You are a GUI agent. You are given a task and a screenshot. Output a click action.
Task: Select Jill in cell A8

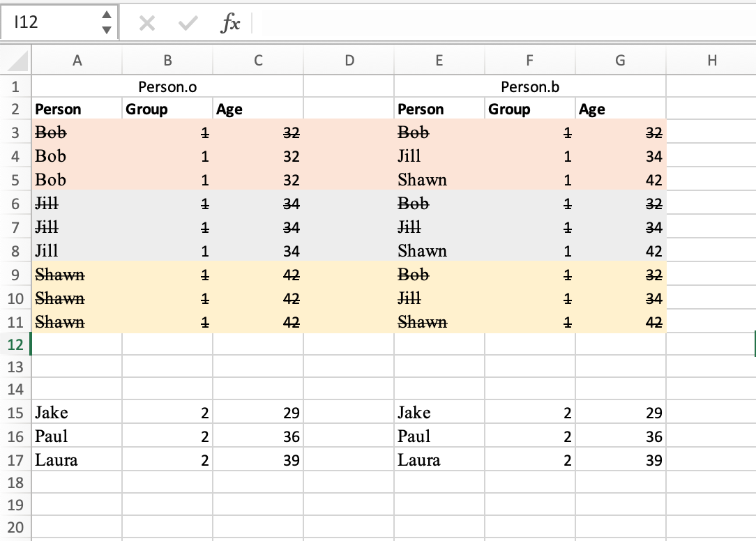tap(77, 250)
